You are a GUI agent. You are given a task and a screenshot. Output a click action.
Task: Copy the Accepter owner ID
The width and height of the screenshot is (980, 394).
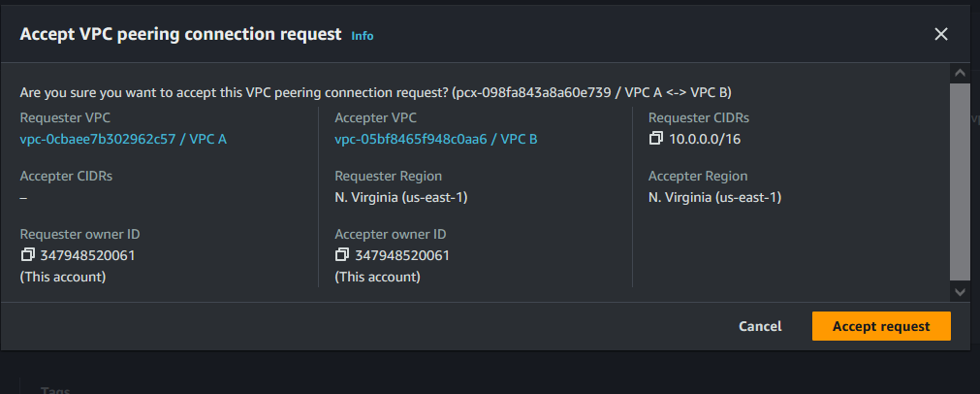click(341, 255)
